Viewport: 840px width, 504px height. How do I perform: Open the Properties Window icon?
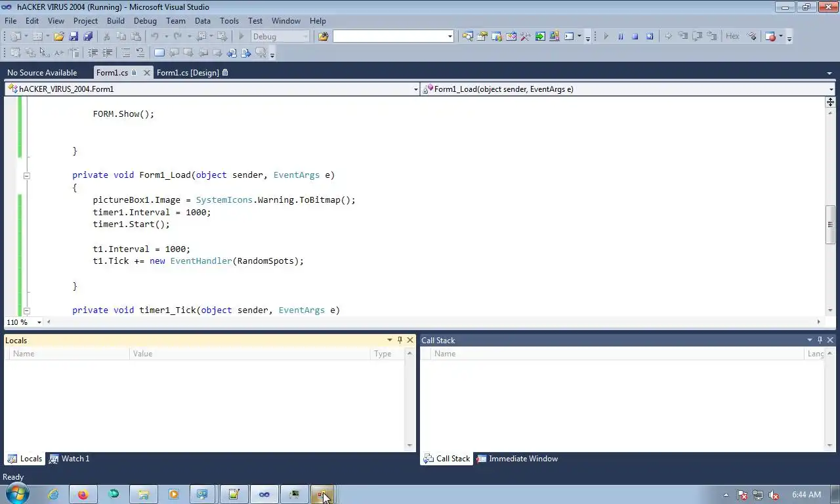click(482, 37)
